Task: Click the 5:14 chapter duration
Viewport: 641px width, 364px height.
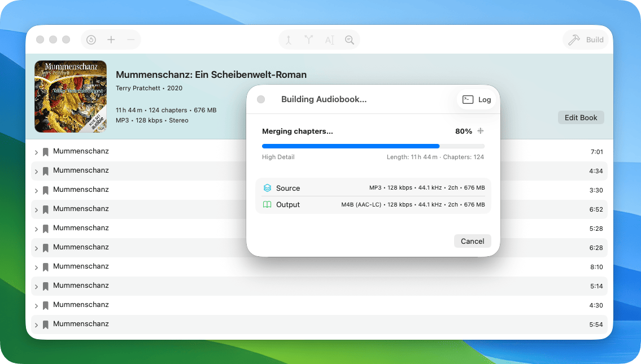Action: point(596,286)
